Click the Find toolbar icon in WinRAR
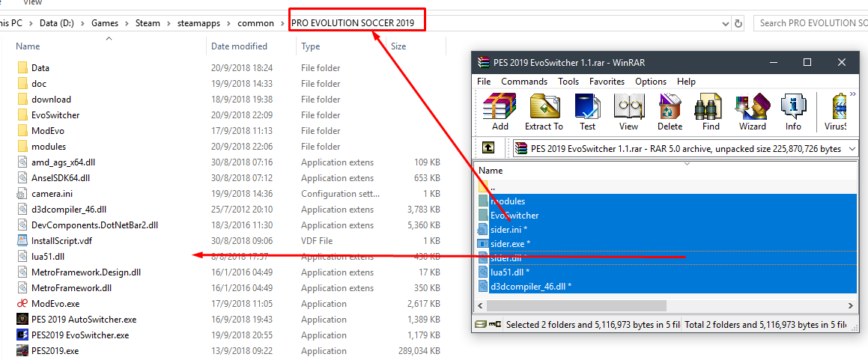This screenshot has width=868, height=360. click(x=711, y=112)
